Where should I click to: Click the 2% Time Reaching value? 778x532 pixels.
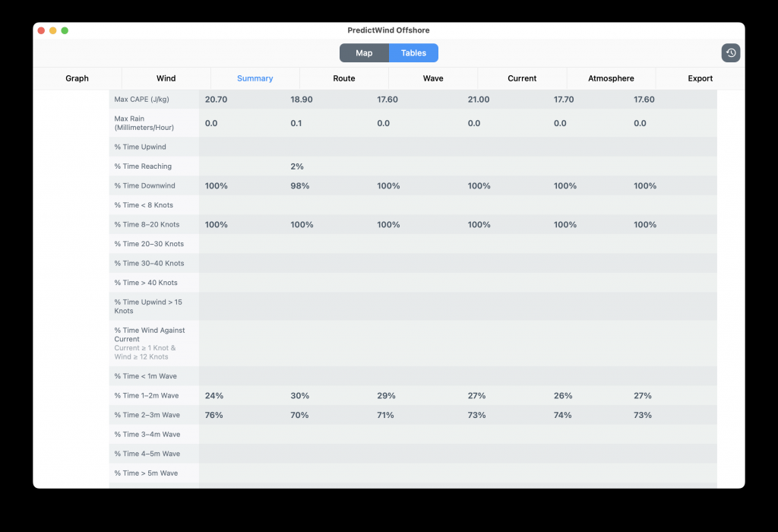point(297,166)
